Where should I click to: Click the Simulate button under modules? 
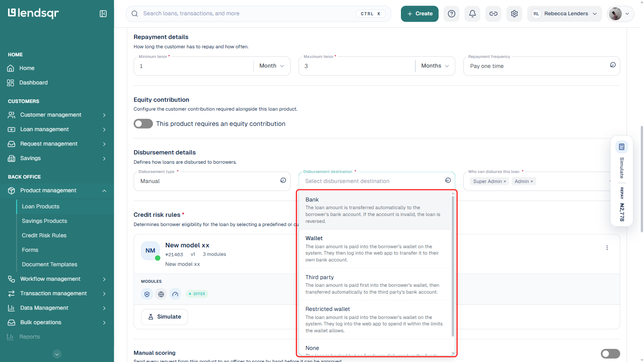[164, 317]
